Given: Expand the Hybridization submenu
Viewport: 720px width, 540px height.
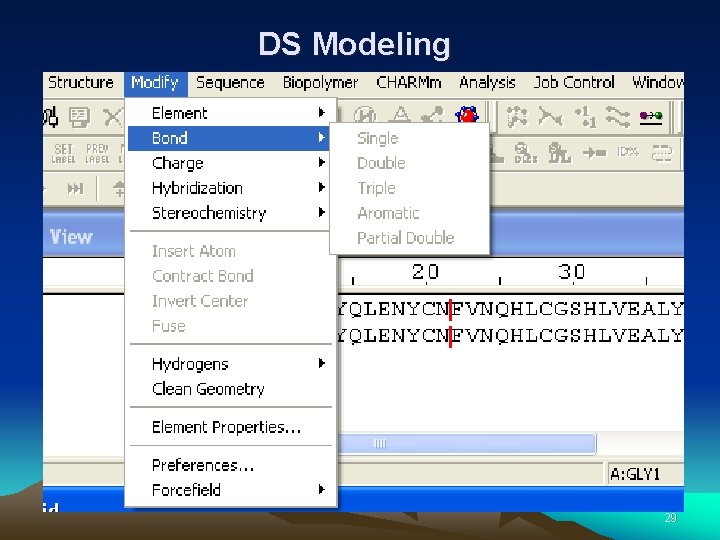Looking at the screenshot, I should 230,188.
